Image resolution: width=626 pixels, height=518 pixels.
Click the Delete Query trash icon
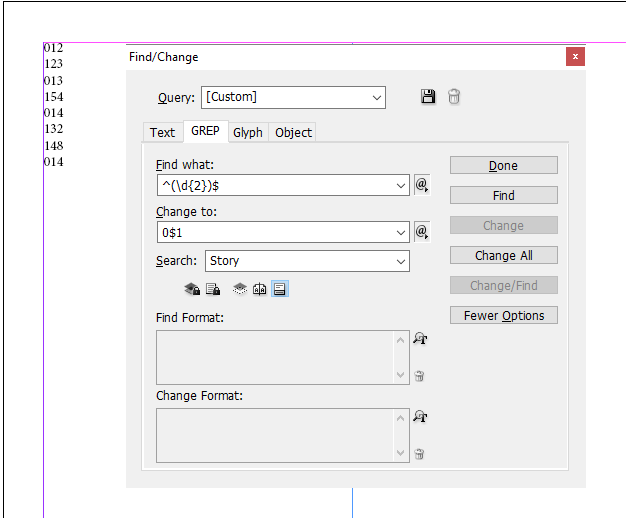click(454, 97)
